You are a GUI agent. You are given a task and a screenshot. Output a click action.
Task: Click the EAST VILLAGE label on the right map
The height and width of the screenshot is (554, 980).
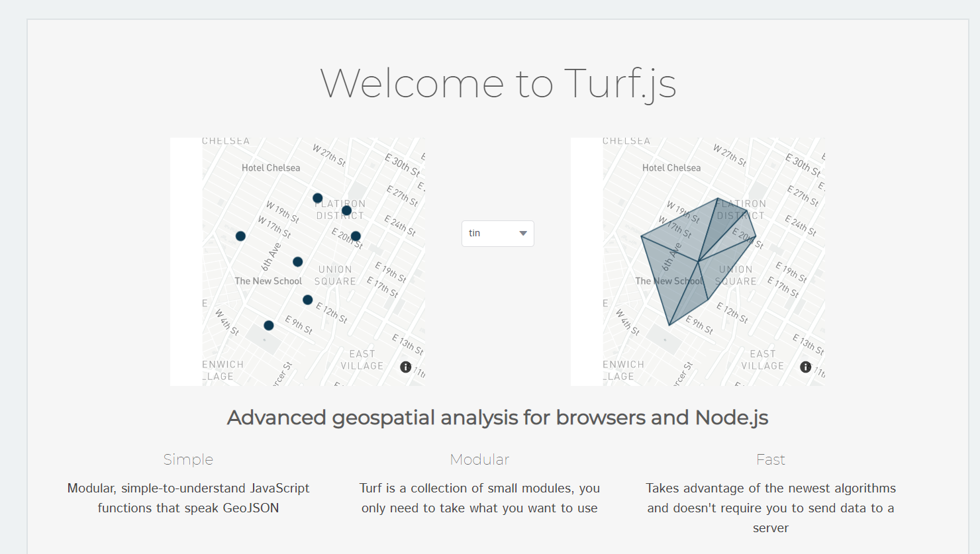tap(763, 360)
